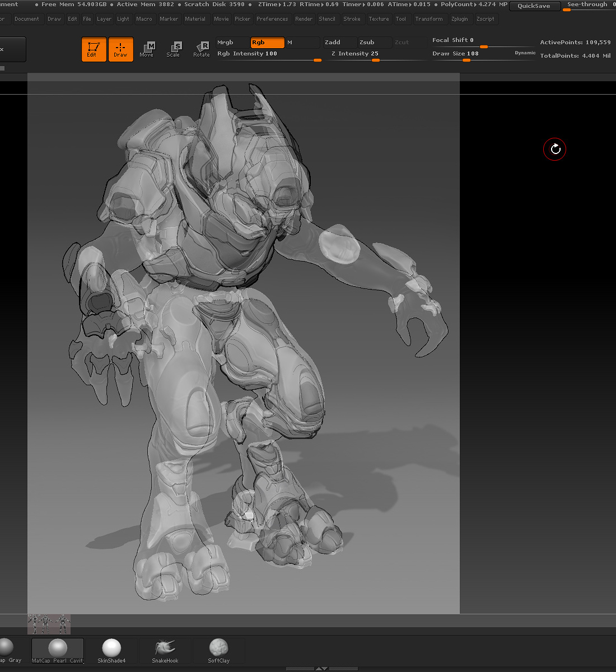616x672 pixels.
Task: Open the Edit menu
Action: coord(72,19)
